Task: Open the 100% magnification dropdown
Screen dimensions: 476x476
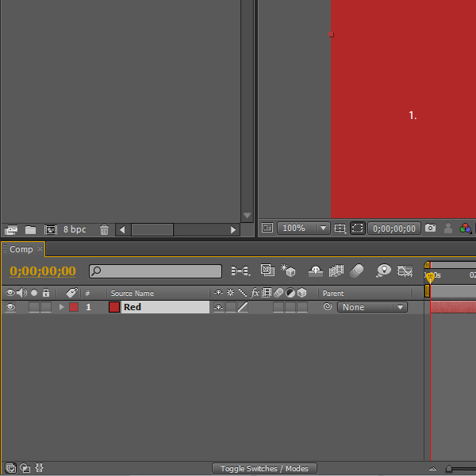Action: [x=304, y=228]
